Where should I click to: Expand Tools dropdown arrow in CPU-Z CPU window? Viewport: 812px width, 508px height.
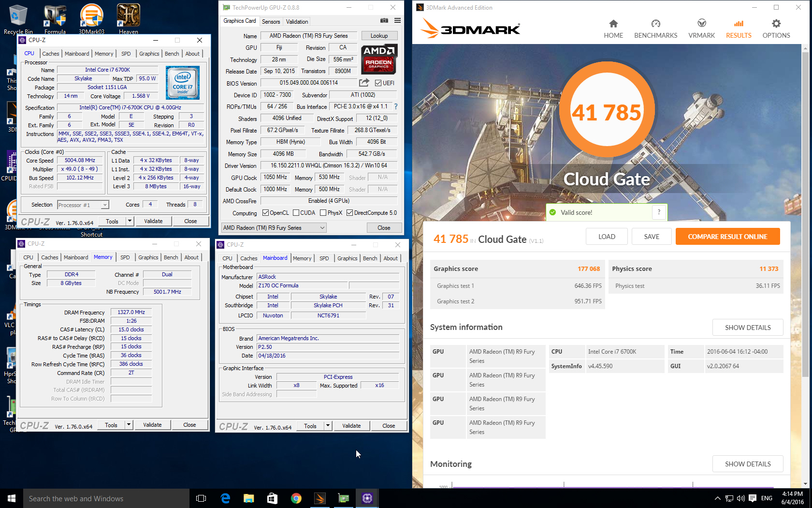pos(130,221)
